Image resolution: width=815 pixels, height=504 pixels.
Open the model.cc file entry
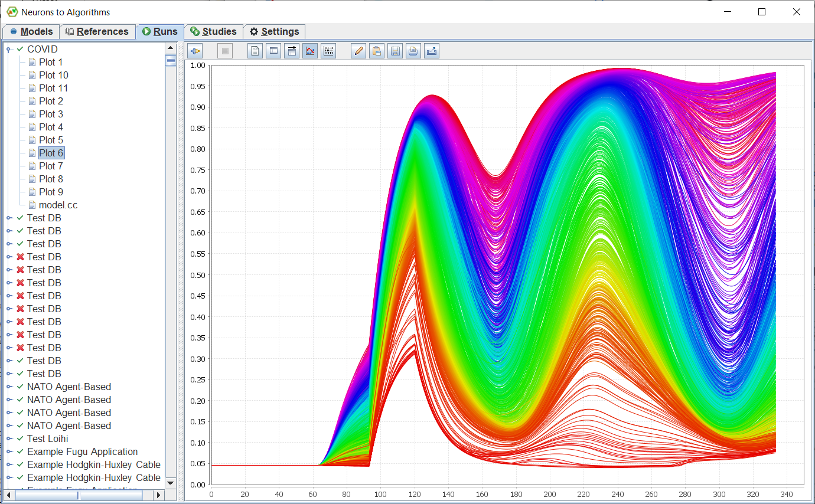click(58, 205)
